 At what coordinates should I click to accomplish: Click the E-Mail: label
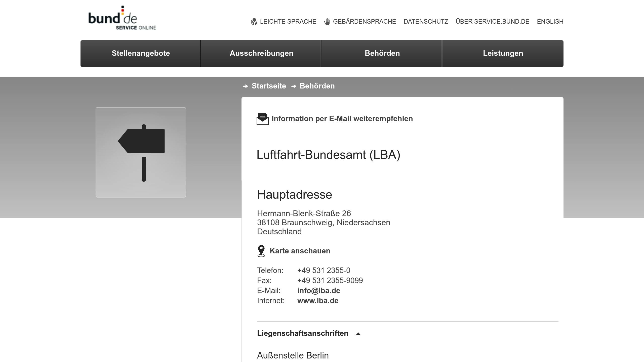pyautogui.click(x=269, y=291)
